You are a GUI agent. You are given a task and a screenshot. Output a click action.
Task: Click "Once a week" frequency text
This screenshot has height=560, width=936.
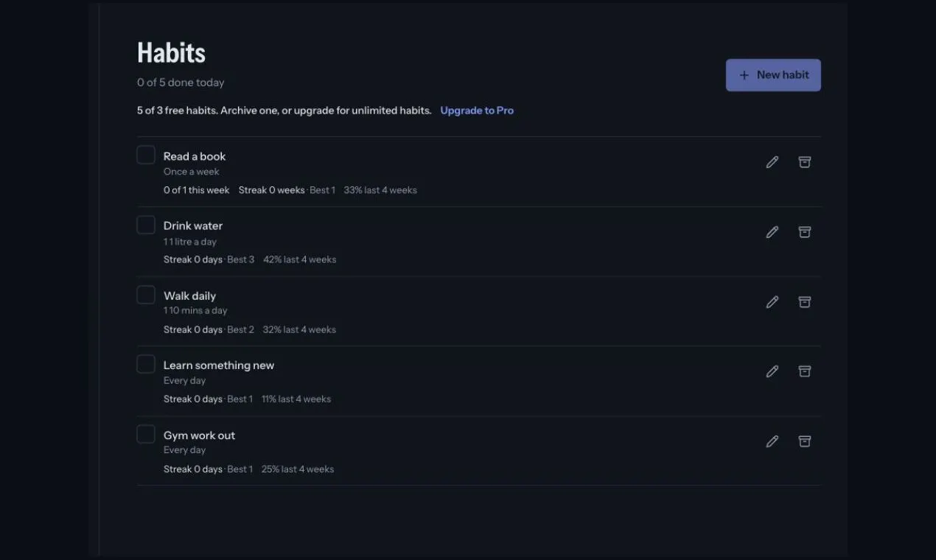[192, 172]
